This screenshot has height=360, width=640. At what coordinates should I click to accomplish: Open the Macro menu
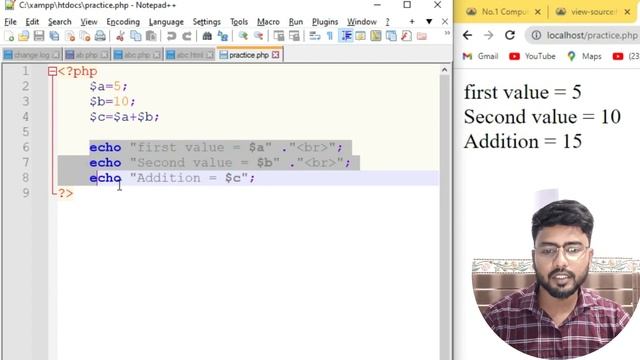point(268,22)
